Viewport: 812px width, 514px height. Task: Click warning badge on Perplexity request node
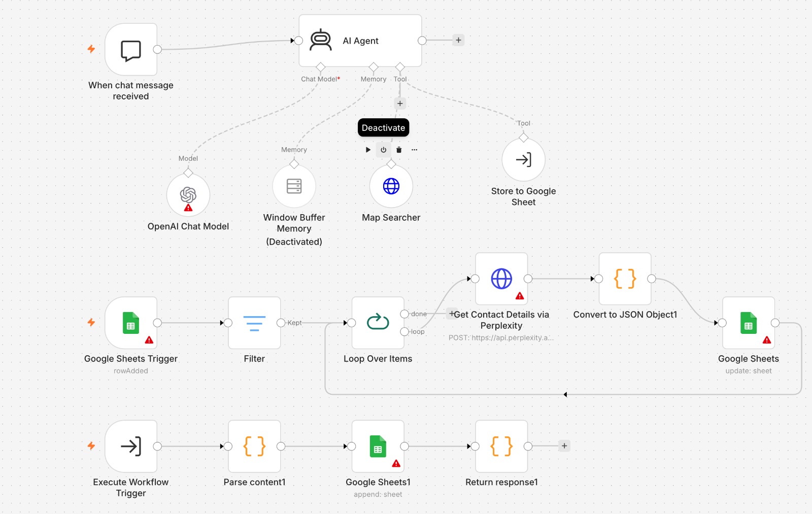tap(520, 296)
